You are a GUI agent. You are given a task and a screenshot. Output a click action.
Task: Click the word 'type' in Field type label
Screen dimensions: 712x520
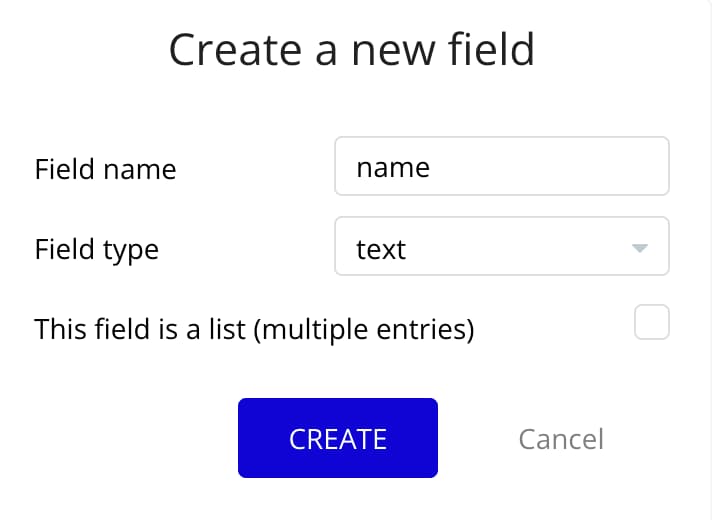131,251
